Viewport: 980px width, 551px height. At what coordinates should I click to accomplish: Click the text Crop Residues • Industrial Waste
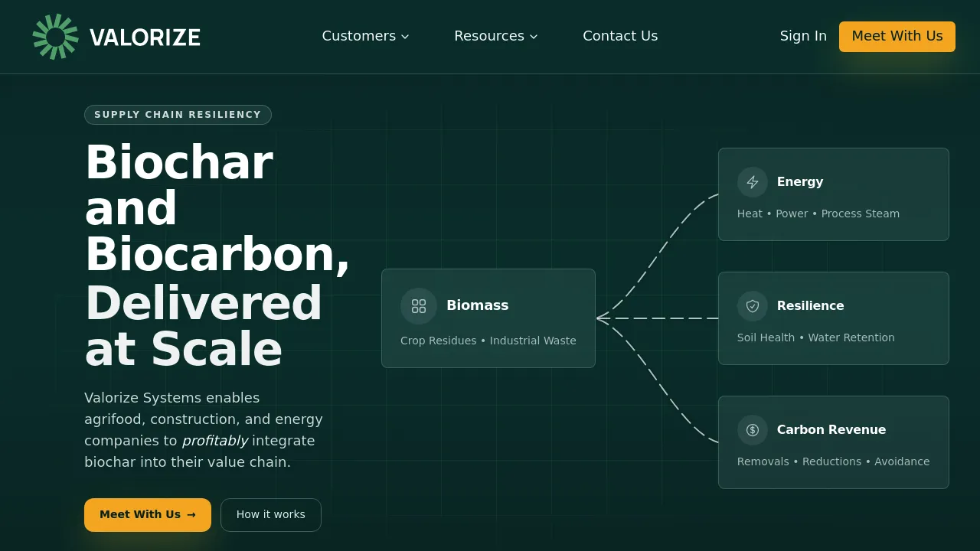[488, 341]
